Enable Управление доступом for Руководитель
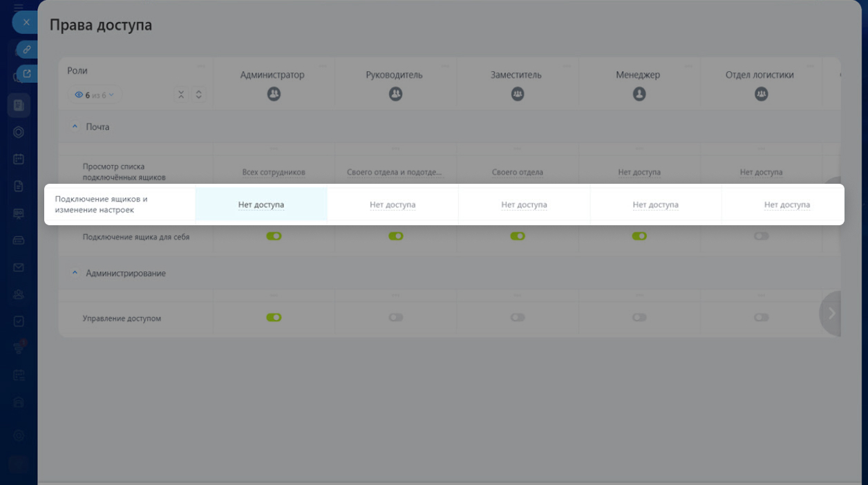This screenshot has width=868, height=485. [x=395, y=318]
